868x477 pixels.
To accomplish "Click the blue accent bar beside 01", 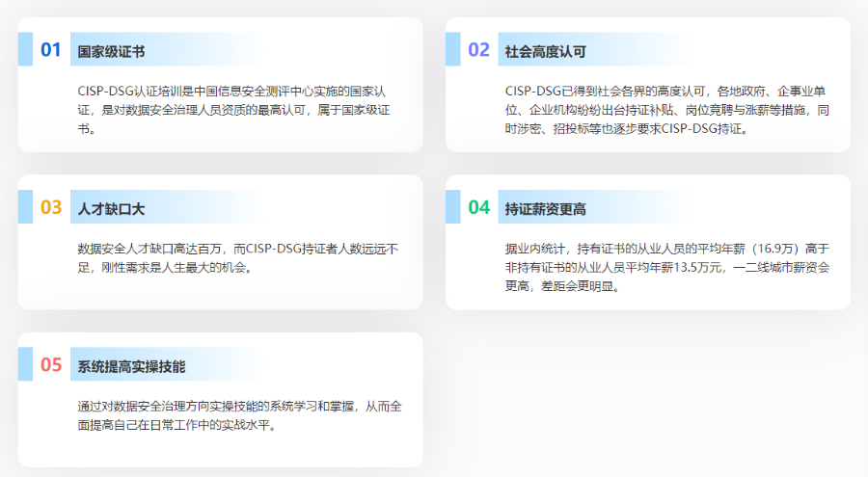I will 25,49.
